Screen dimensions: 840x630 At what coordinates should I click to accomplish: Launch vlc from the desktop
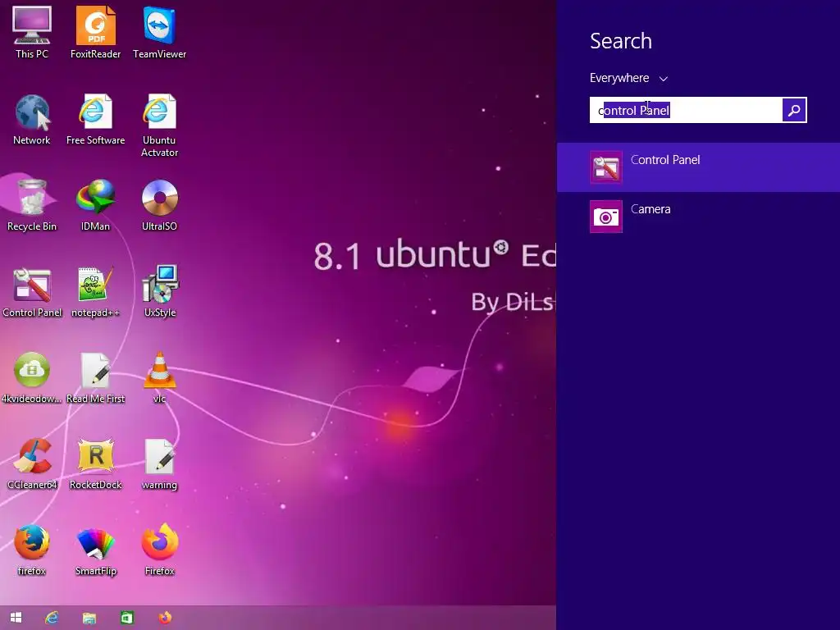click(x=159, y=377)
